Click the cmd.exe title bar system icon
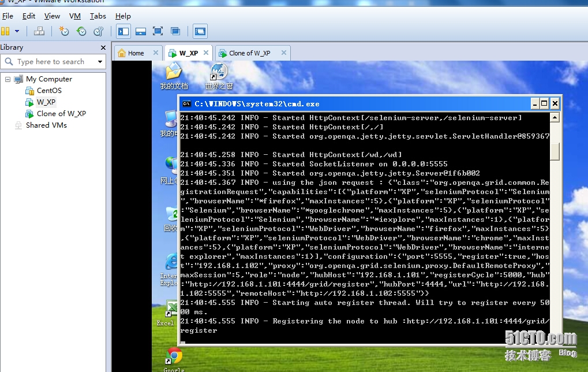This screenshot has height=372, width=588. pos(186,104)
